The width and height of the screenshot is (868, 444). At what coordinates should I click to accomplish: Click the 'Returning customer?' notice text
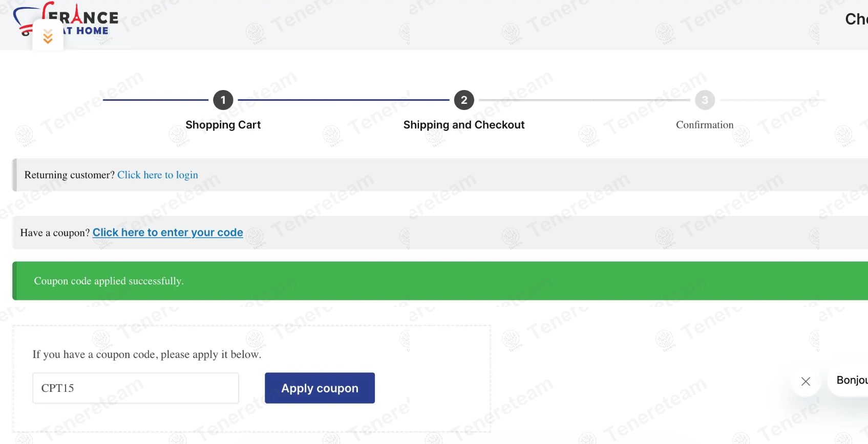[x=70, y=175]
